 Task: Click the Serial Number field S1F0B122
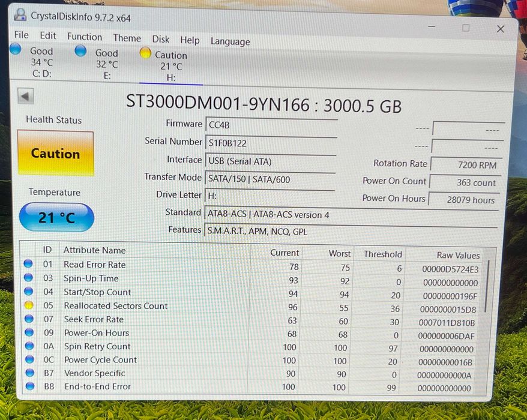(271, 144)
